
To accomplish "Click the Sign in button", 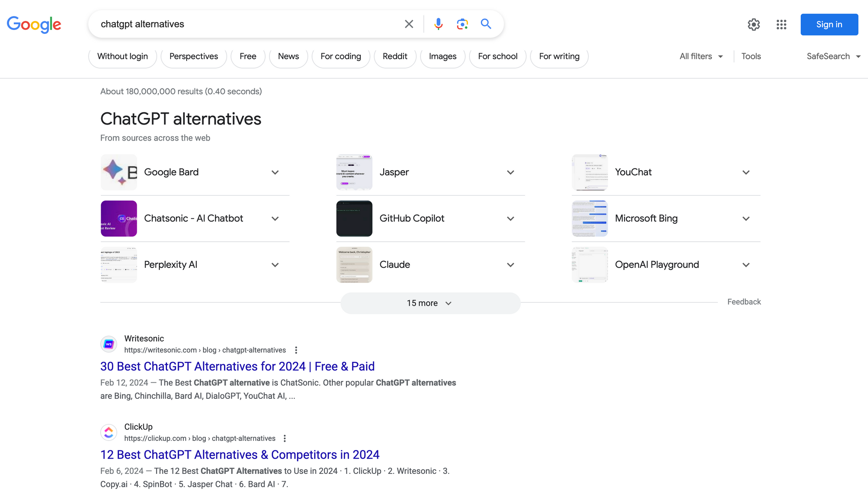I will 829,24.
